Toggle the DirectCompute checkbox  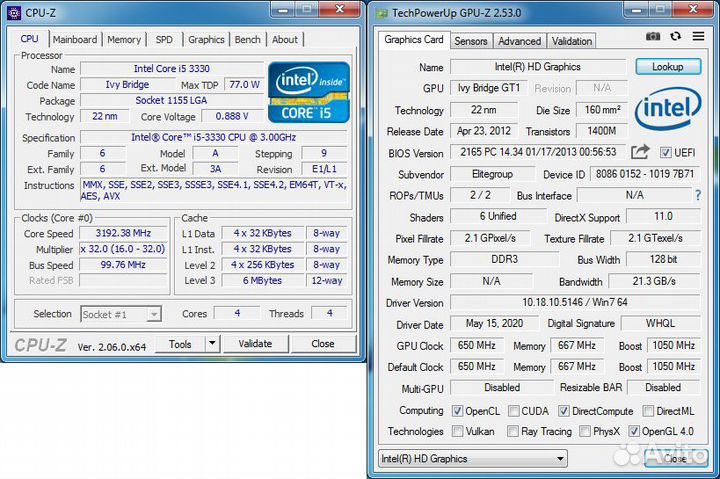point(564,411)
